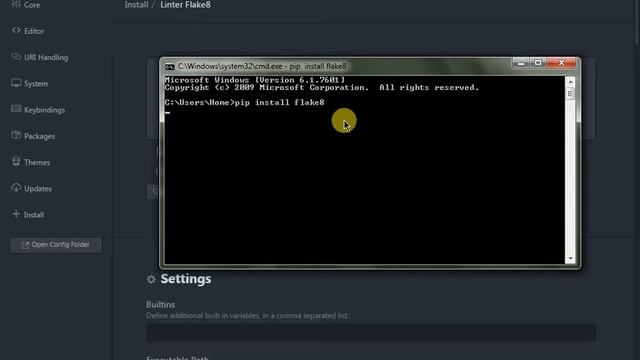640x360 pixels.
Task: Click the Install plus icon
Action: coord(16,213)
